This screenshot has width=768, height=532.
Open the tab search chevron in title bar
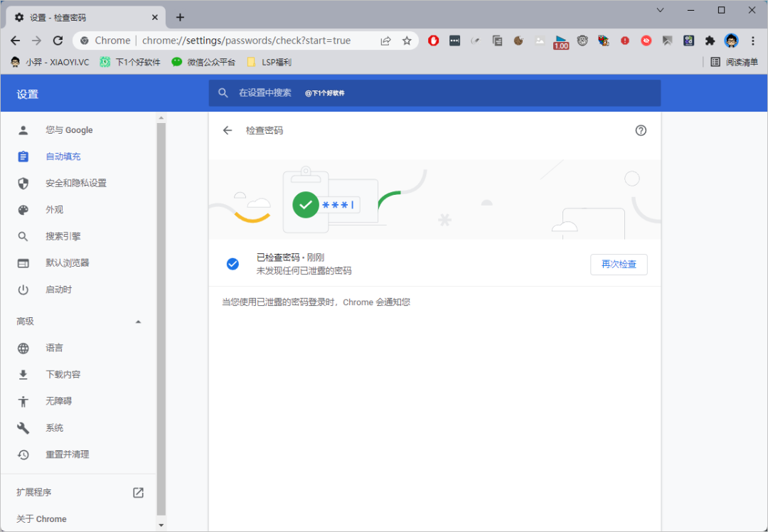tap(660, 10)
